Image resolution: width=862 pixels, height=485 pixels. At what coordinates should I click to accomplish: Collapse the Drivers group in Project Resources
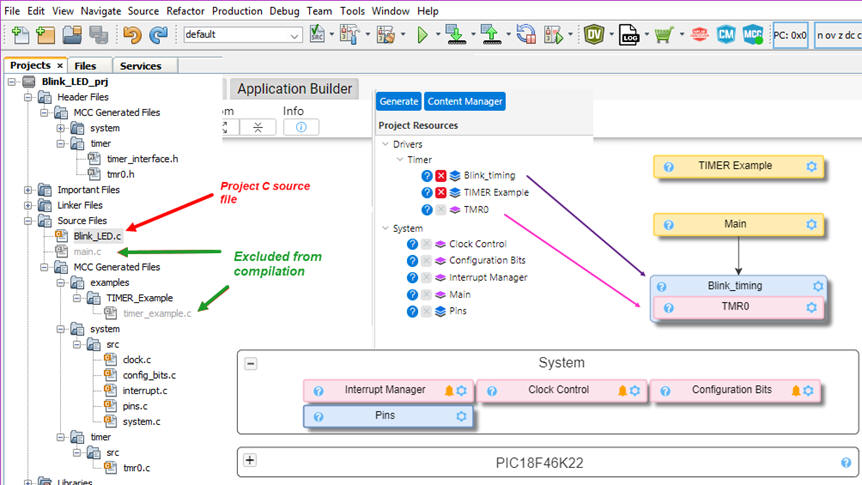(x=385, y=144)
